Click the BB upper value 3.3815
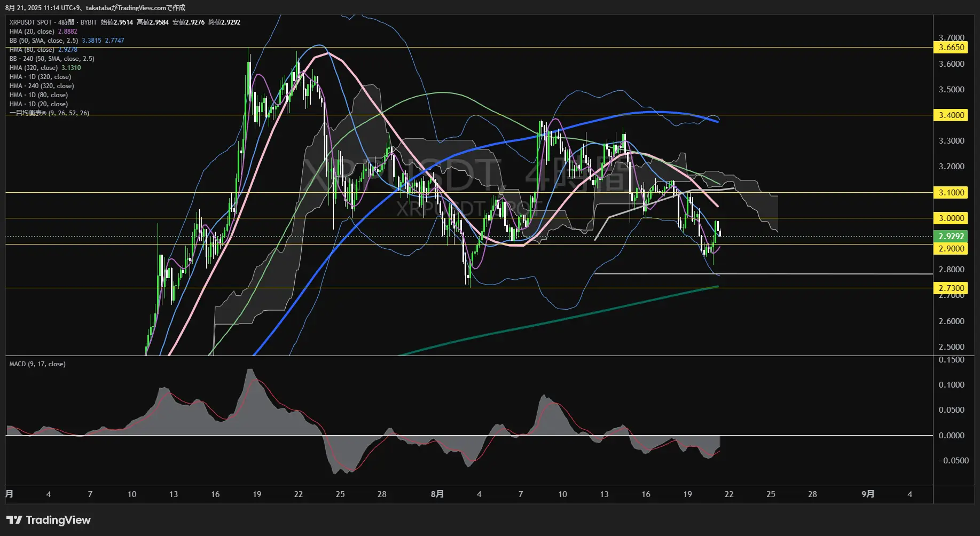 91,41
